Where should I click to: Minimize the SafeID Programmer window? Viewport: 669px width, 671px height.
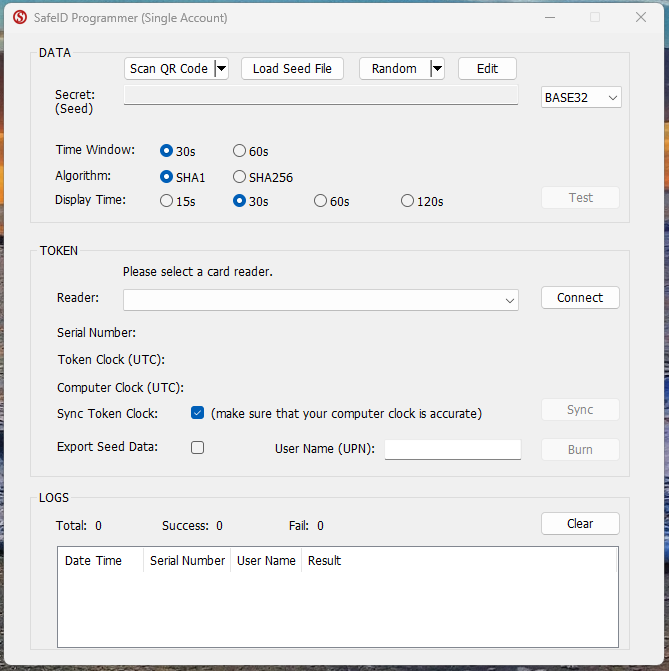tap(550, 18)
